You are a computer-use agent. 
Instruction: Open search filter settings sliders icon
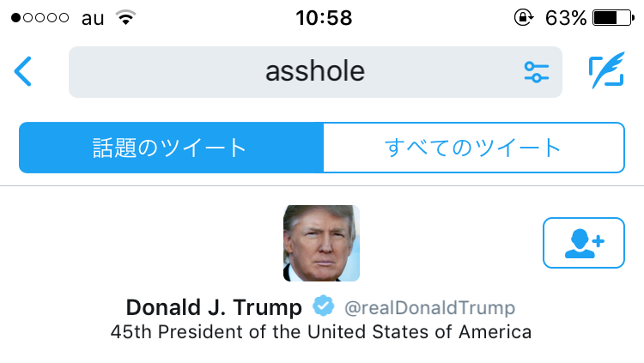[x=537, y=72]
